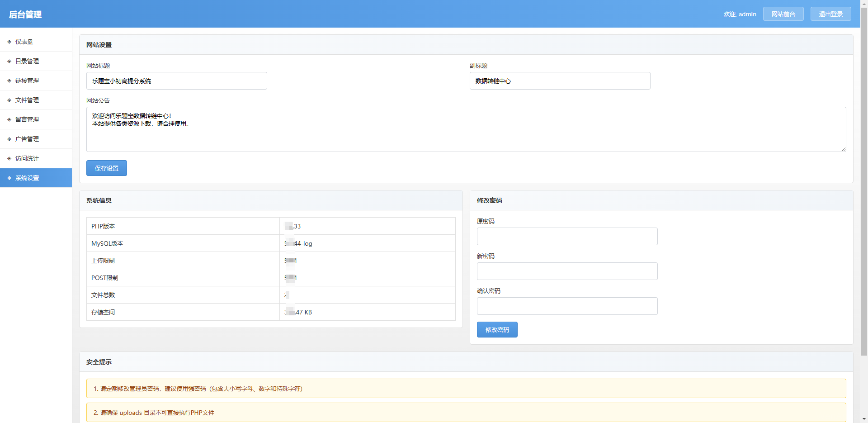Open 网站前台 in the header
This screenshot has width=868, height=423.
click(x=783, y=14)
